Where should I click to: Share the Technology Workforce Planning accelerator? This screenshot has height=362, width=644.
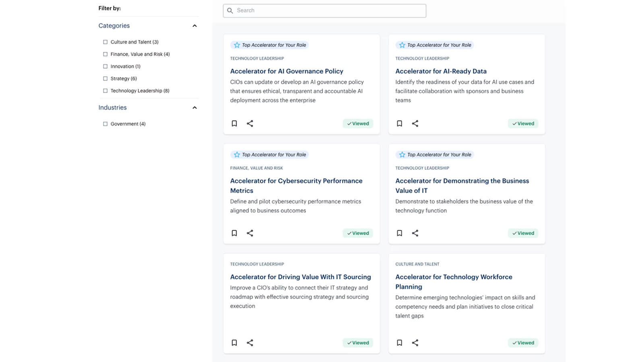415,343
